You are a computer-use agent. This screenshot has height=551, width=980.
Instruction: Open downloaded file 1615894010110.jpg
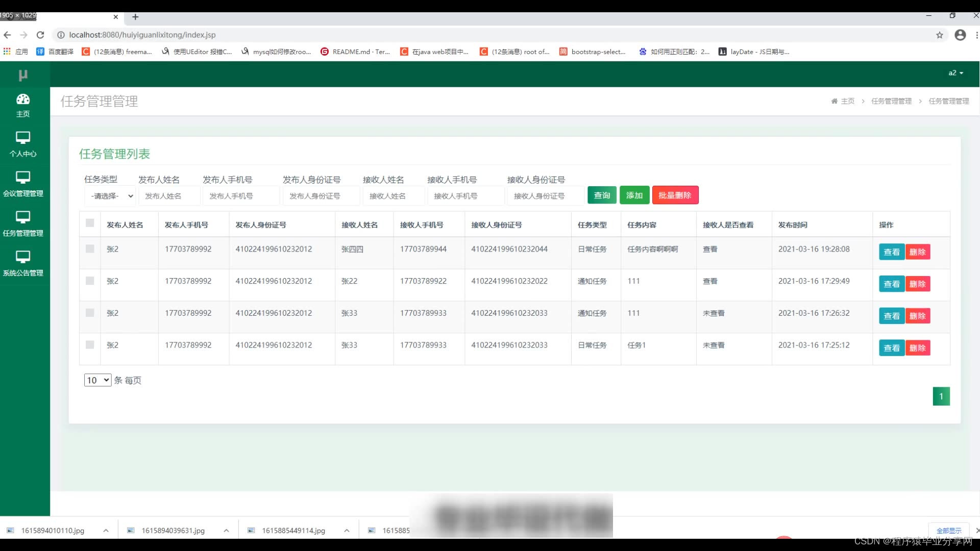53,531
